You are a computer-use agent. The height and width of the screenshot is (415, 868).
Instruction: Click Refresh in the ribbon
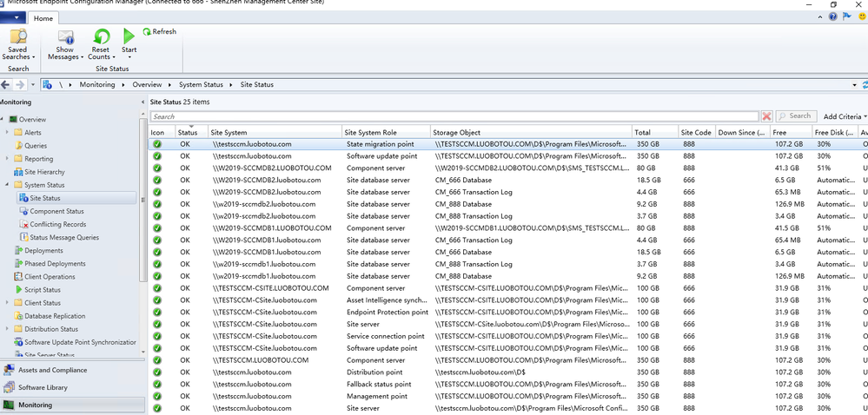tap(159, 31)
